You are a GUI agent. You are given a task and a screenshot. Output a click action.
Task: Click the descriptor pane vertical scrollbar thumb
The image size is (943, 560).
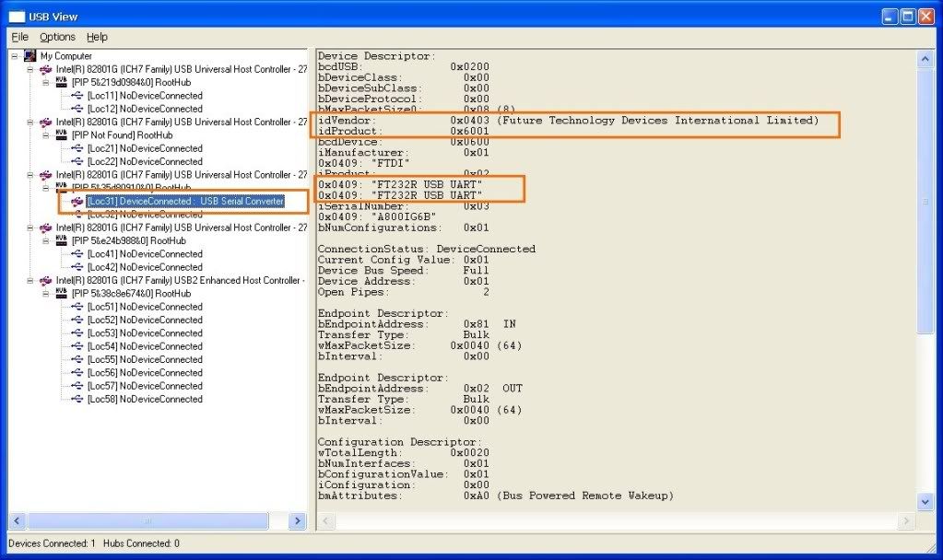click(x=925, y=202)
